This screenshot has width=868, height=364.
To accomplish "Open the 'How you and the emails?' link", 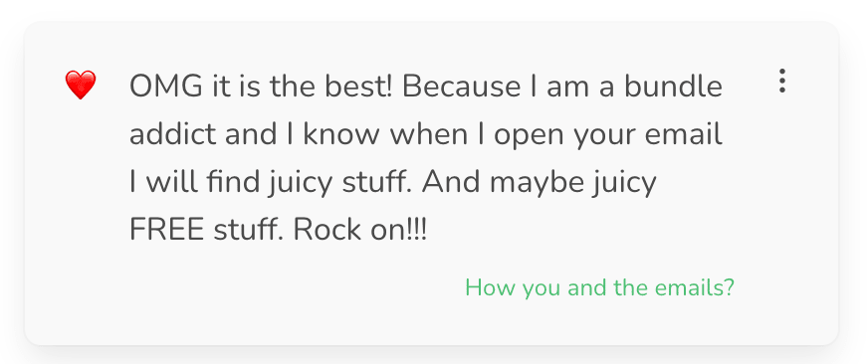I will click(x=599, y=287).
